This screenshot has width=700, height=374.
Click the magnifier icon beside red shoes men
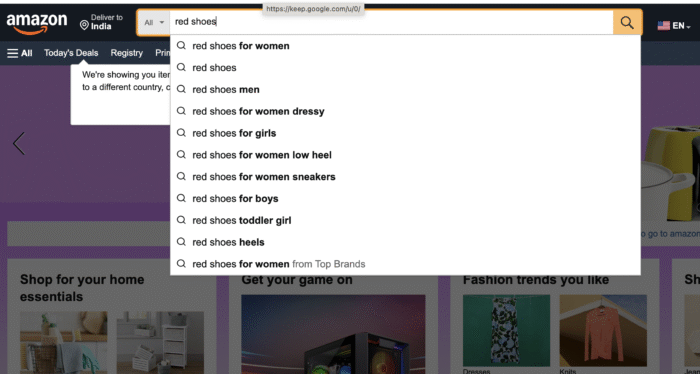click(181, 89)
